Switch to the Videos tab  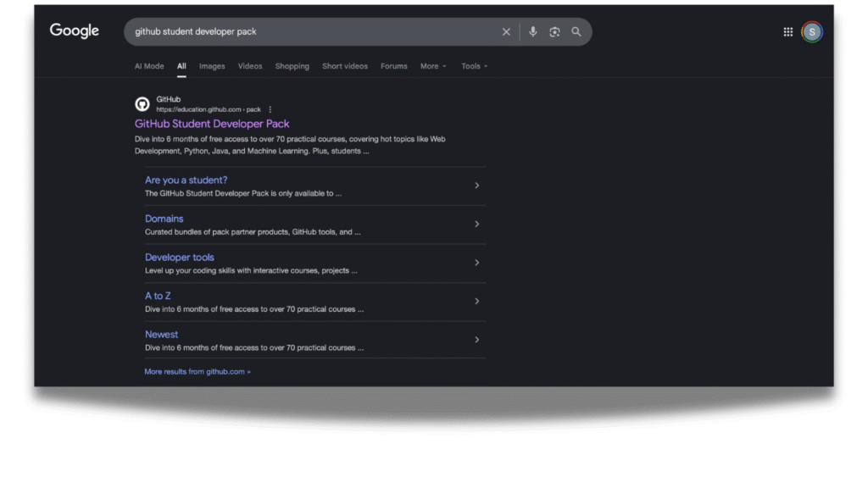point(250,66)
